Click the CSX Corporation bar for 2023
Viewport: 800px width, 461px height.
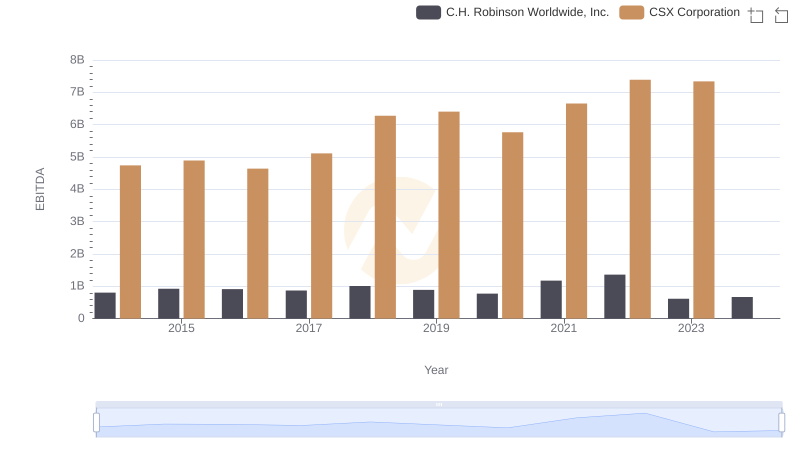(x=704, y=200)
